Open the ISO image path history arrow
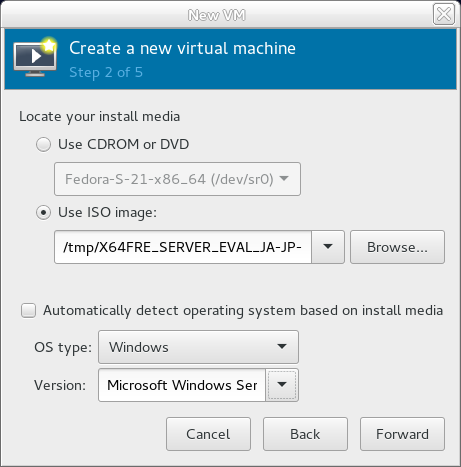Image resolution: width=461 pixels, height=467 pixels. pyautogui.click(x=328, y=247)
